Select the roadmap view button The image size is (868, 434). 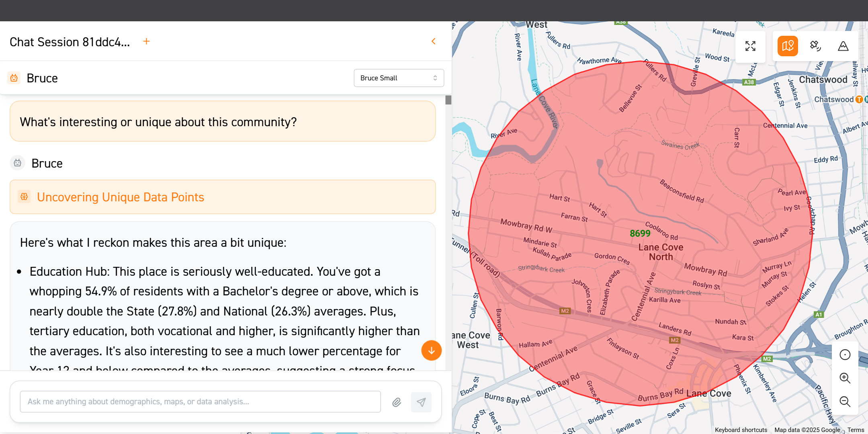tap(787, 46)
